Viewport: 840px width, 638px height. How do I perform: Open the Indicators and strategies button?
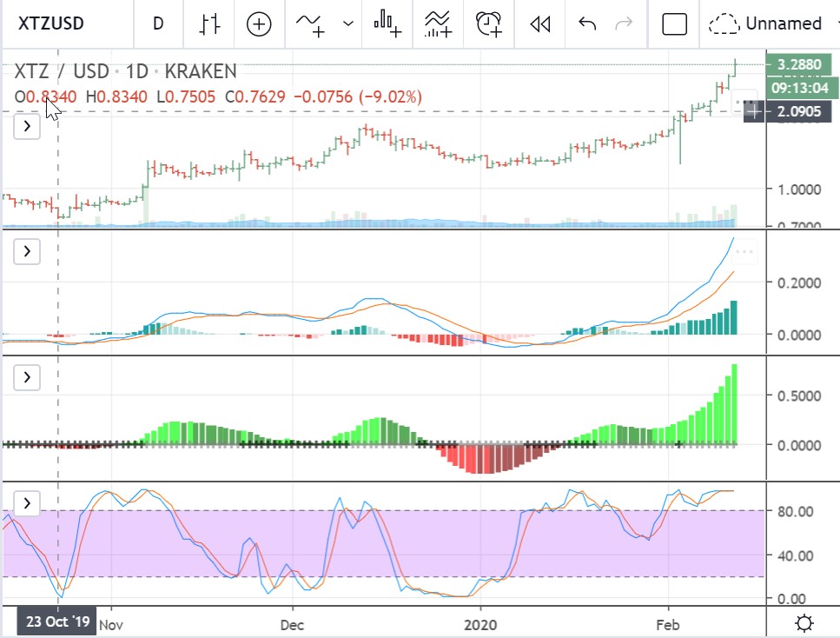tap(311, 23)
